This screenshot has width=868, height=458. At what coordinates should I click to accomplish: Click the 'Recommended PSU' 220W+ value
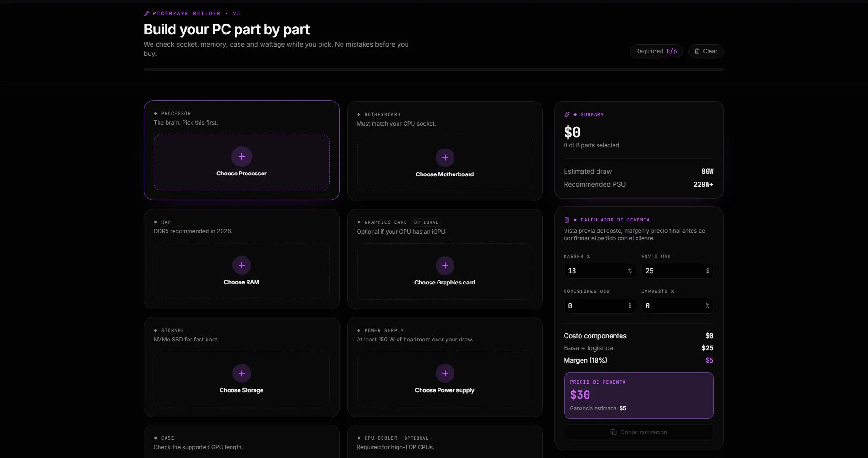pos(703,184)
